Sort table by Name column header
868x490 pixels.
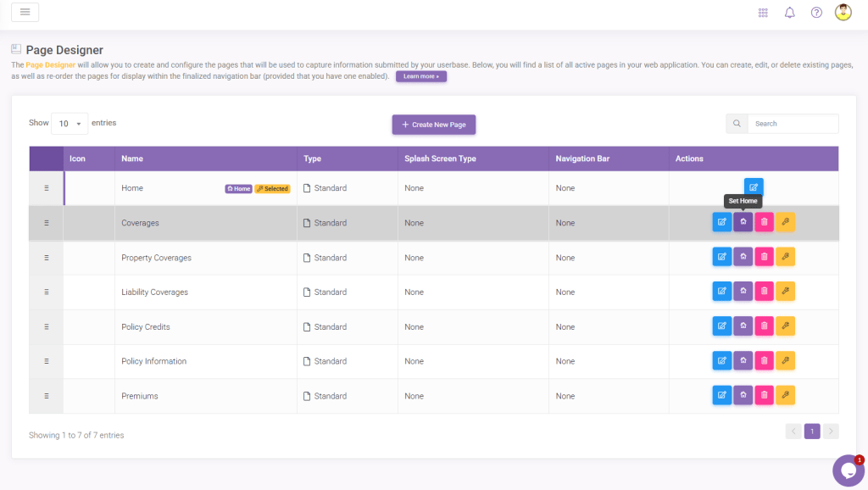132,159
